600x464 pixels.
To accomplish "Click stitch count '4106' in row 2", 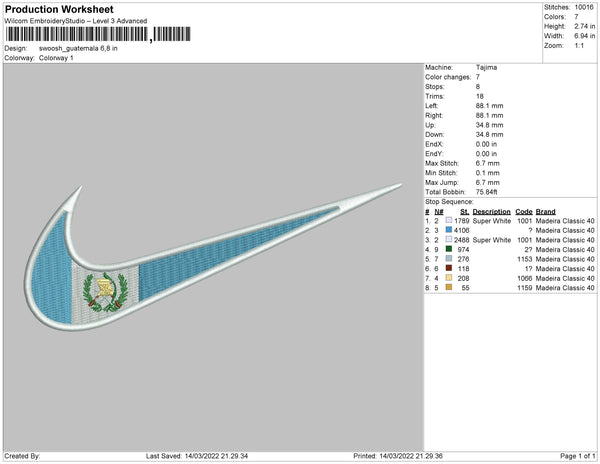I will (461, 230).
